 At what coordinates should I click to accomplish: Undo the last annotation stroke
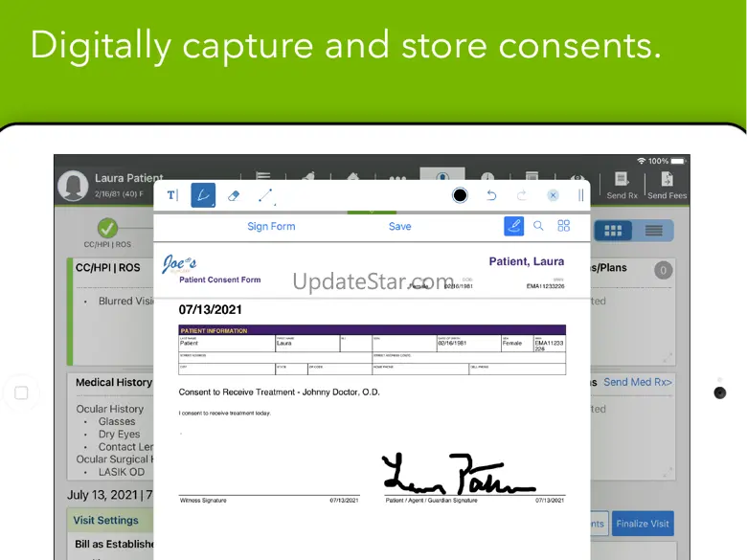(x=491, y=195)
